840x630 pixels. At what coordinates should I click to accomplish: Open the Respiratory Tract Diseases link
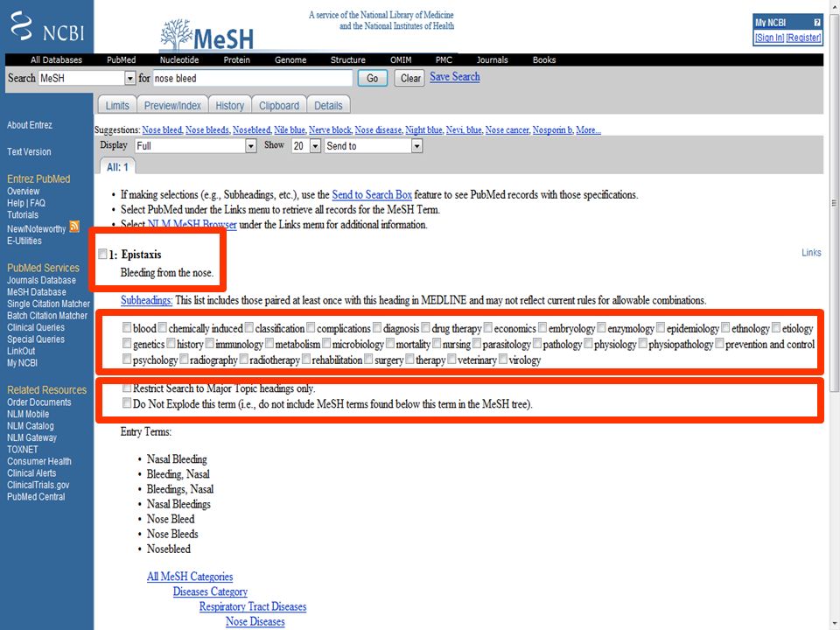pos(253,606)
